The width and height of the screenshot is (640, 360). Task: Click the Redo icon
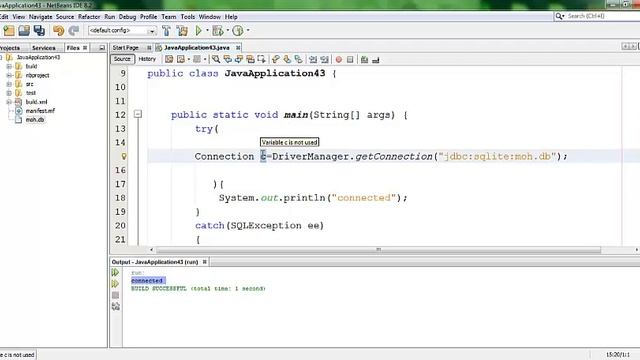[x=73, y=31]
